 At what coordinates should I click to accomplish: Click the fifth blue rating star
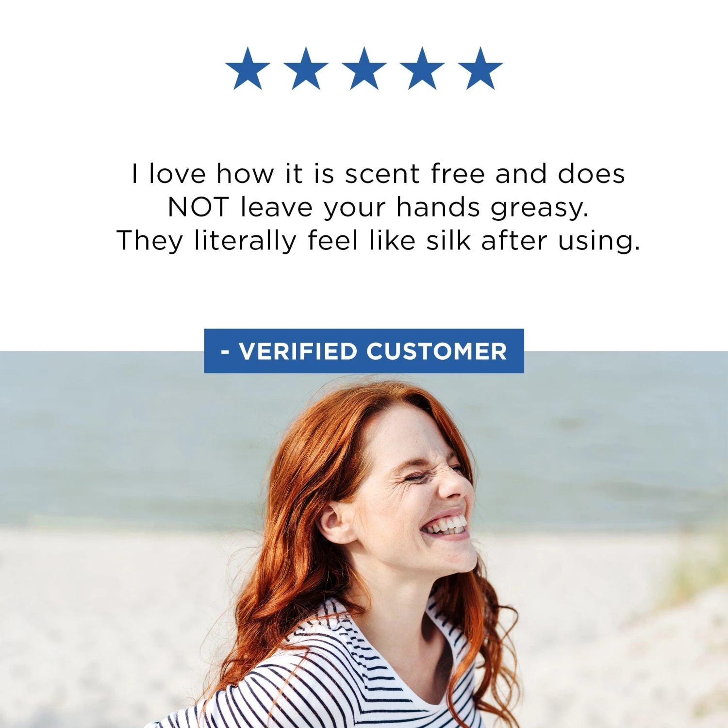[480, 70]
